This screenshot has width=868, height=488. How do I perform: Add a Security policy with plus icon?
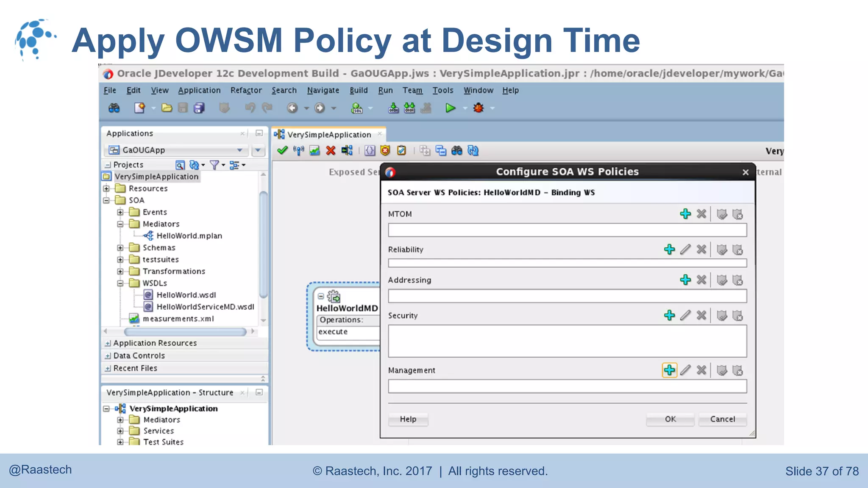(x=669, y=316)
